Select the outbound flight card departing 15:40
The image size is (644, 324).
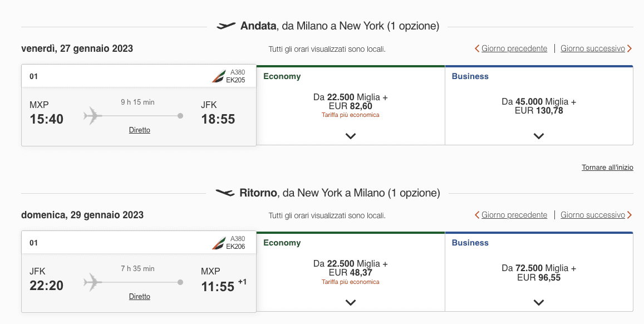[x=139, y=105]
